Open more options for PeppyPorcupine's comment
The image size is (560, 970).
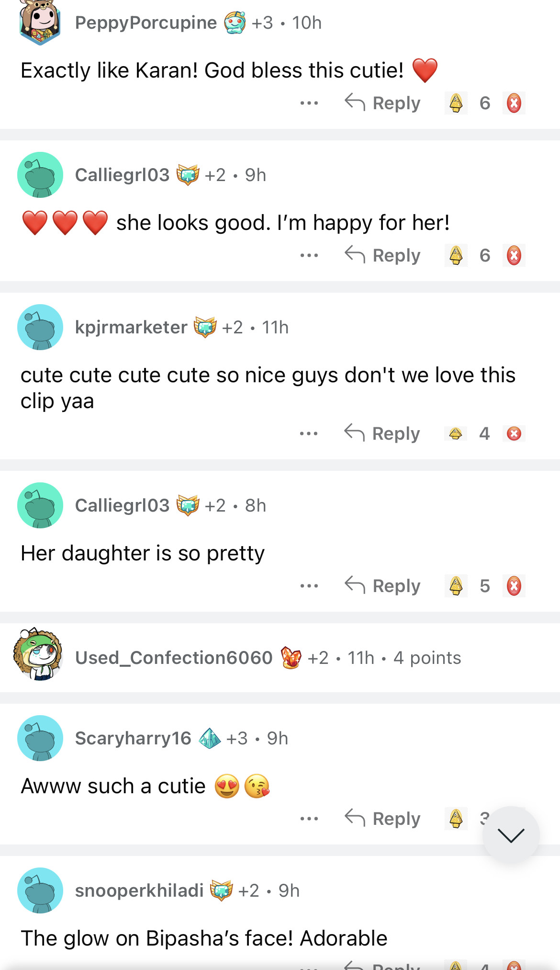pyautogui.click(x=309, y=103)
